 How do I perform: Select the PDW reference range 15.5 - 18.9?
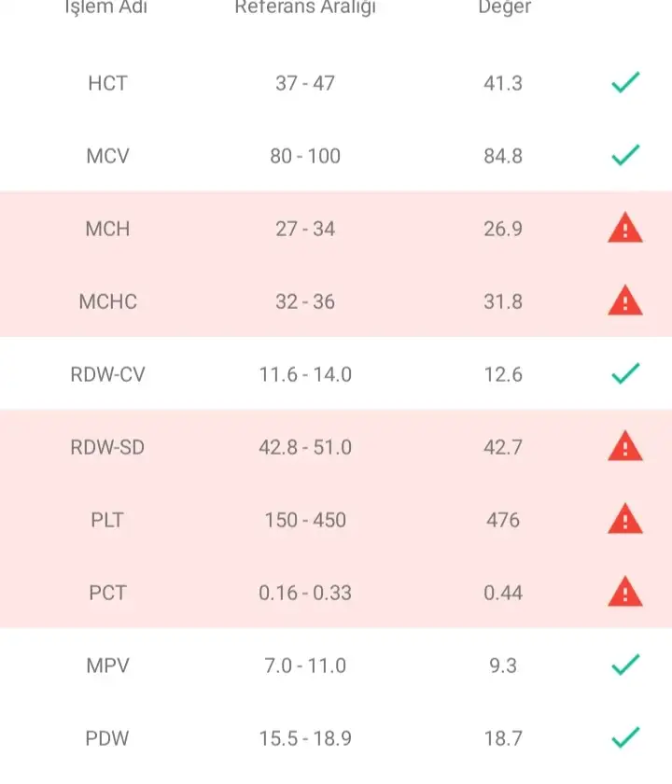coord(305,738)
